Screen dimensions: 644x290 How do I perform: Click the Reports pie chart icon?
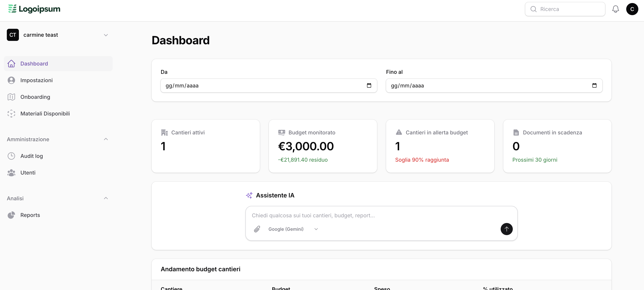point(11,215)
